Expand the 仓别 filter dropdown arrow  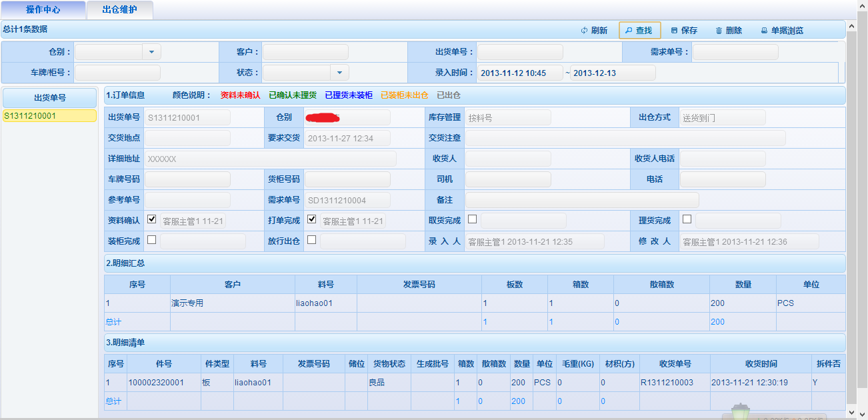[152, 52]
